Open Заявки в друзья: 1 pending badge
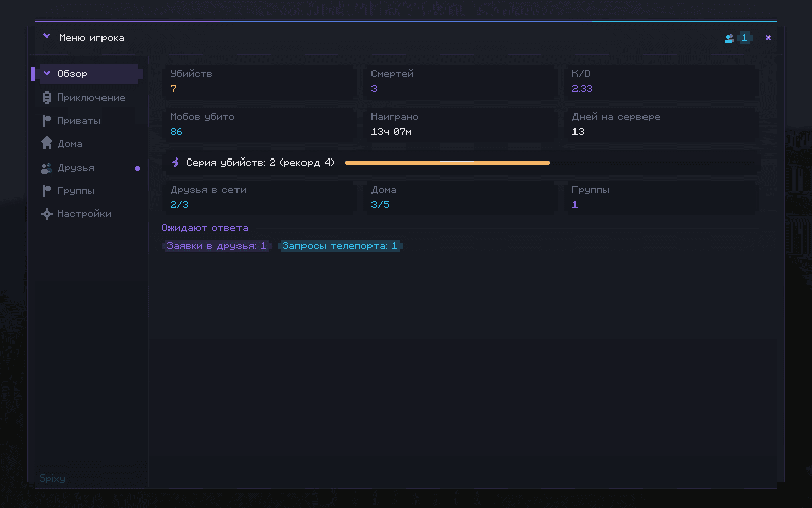Screen dimensions: 812x508 [217, 246]
